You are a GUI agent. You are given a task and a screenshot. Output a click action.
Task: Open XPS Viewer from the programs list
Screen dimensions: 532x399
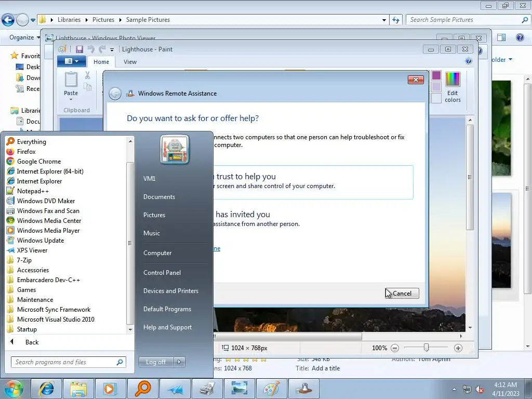click(x=27, y=250)
